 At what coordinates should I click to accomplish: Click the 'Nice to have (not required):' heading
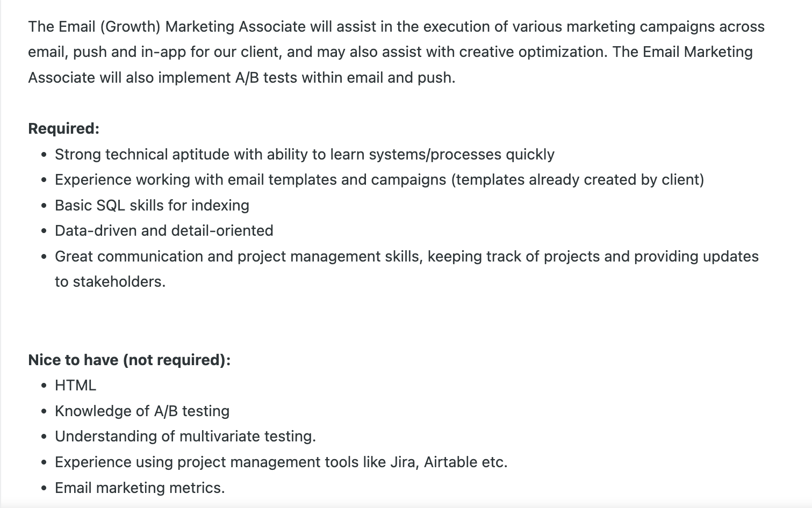point(129,360)
